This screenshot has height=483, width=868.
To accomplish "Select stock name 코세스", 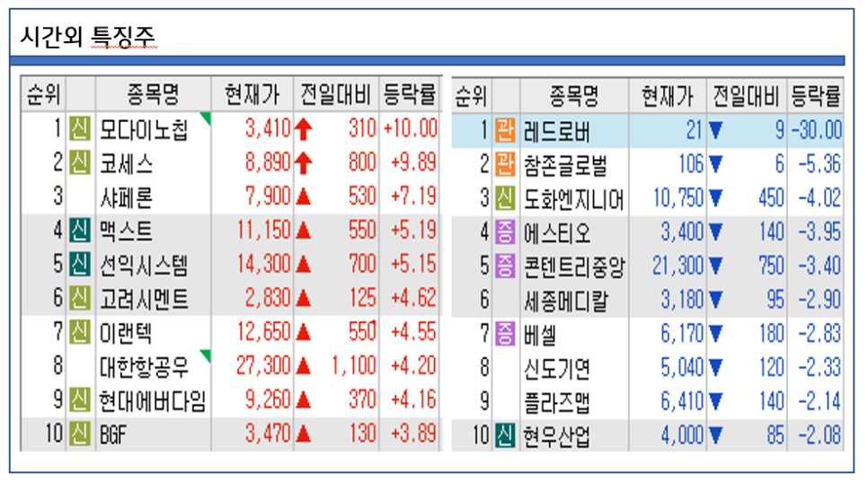I will click(126, 163).
